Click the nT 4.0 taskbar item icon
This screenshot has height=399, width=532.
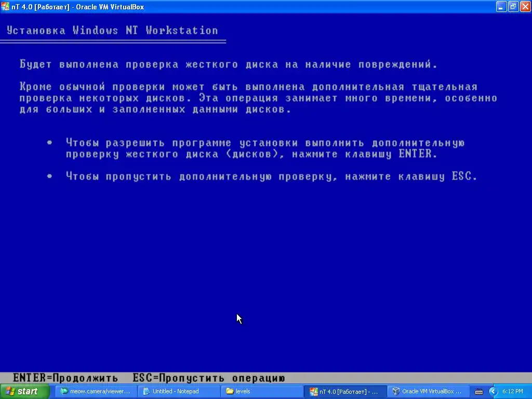(313, 392)
